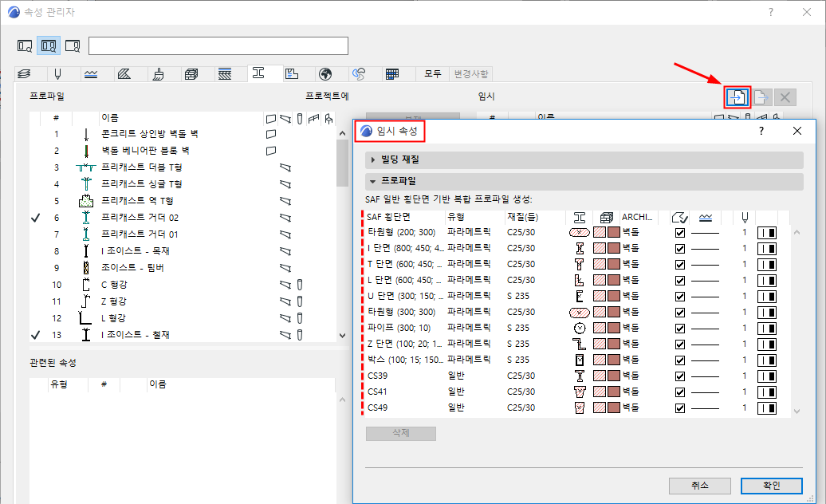Click the down arrow of the 프로파일 list scrollbar
Viewport: 826px width, 504px height.
coord(342,336)
